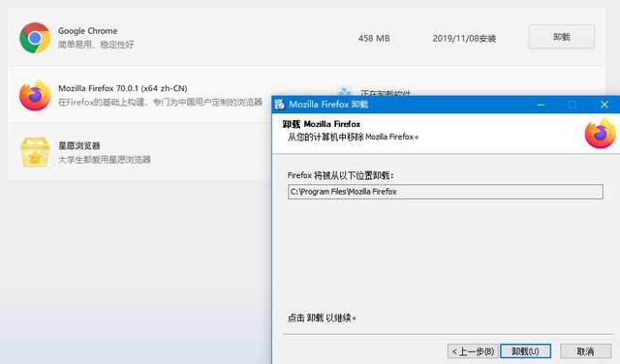Screen dimensions: 620x364
Task: Click the 458 MB size value
Action: [x=374, y=39]
